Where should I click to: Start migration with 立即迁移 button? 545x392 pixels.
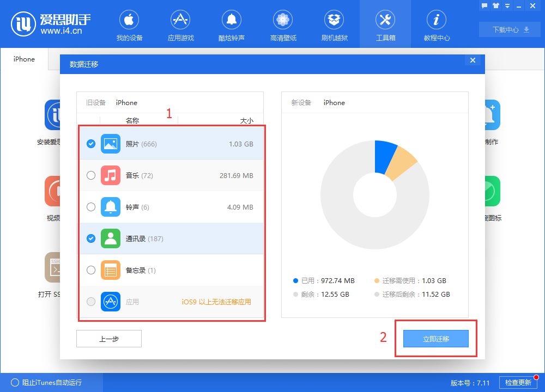click(435, 338)
